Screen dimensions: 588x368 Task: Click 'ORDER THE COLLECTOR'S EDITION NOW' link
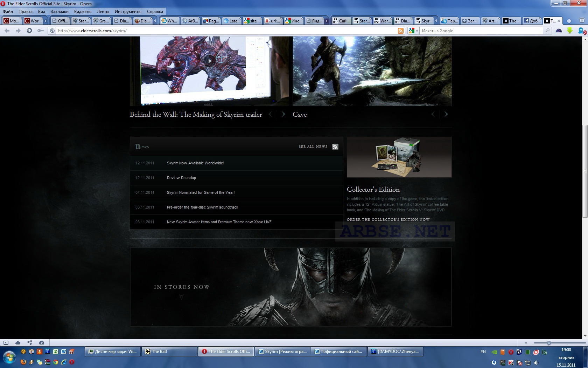coord(388,219)
